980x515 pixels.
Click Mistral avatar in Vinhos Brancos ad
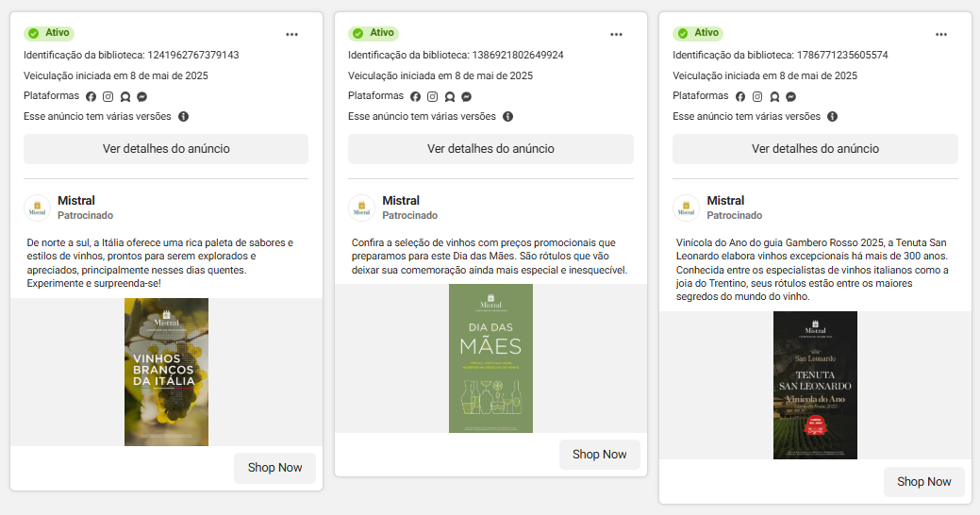tap(38, 208)
